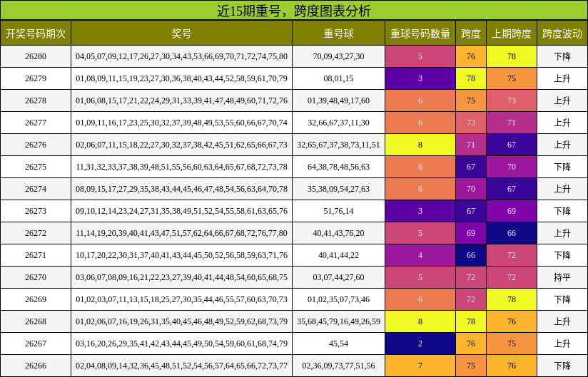Select the 上期跨度 column header
This screenshot has height=377, width=588.
coord(512,33)
